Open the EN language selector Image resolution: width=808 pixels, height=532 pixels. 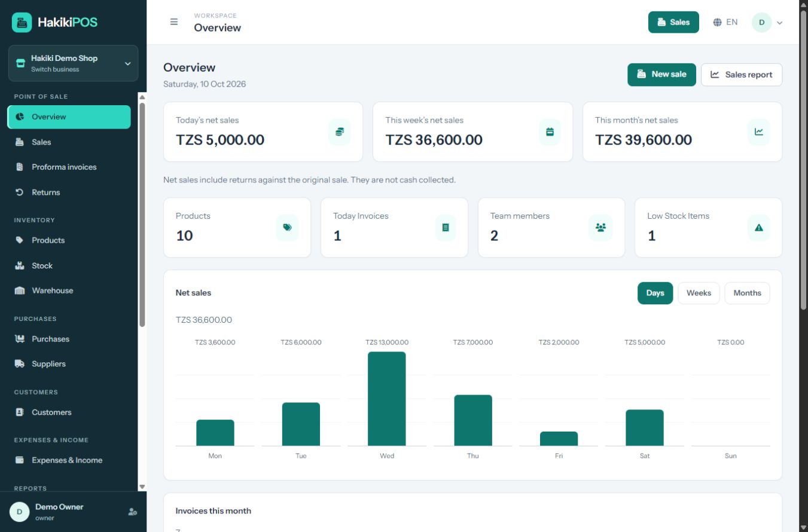coord(725,22)
